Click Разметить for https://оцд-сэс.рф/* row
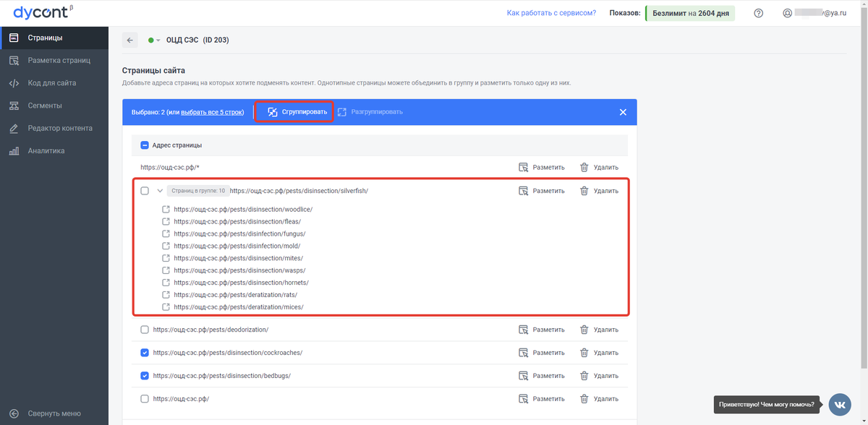 coord(541,167)
